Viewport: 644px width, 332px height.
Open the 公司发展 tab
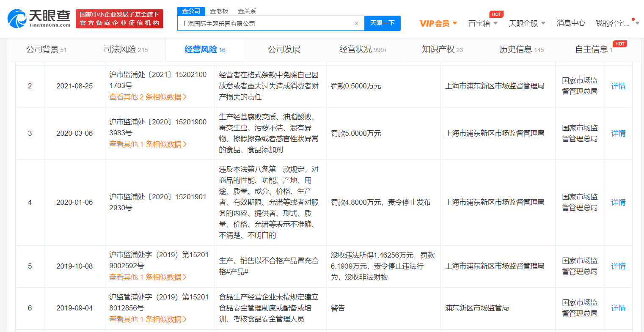click(284, 49)
